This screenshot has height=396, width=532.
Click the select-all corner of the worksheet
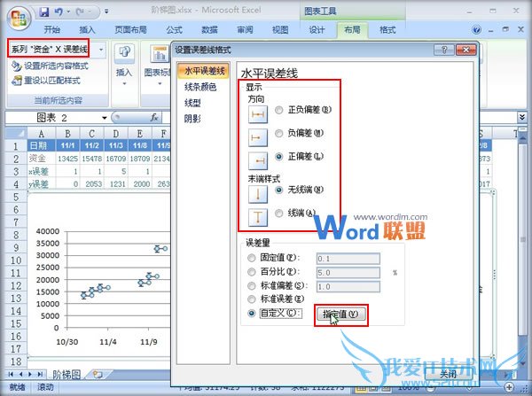pos(16,133)
